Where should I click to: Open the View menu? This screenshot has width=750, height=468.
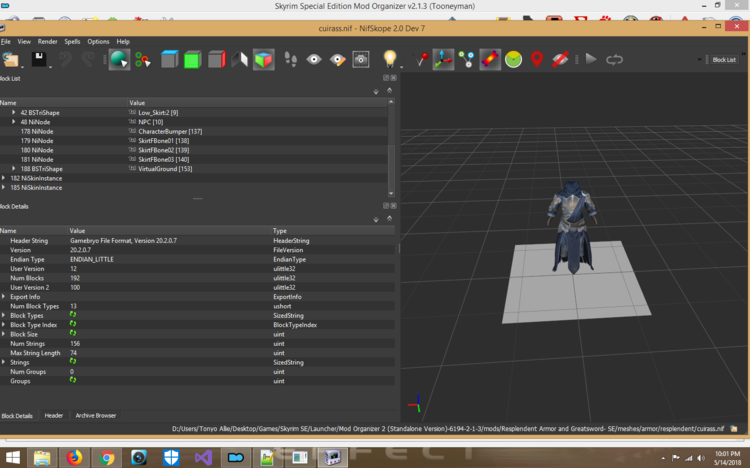tap(24, 42)
